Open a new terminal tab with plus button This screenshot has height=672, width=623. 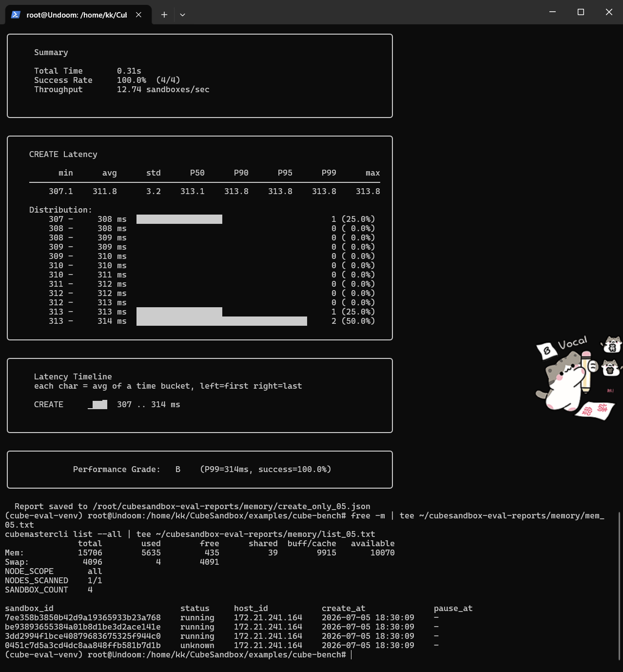(164, 15)
